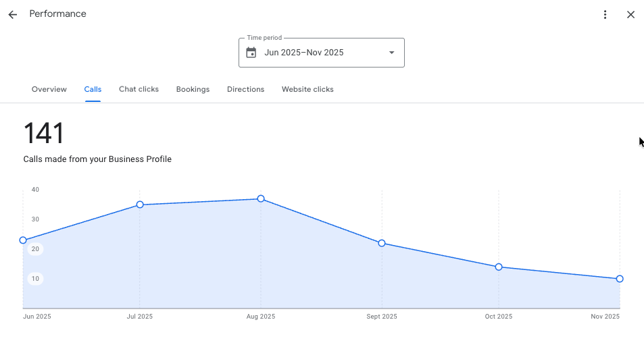Select the Sept 2025 chart data point

[382, 243]
